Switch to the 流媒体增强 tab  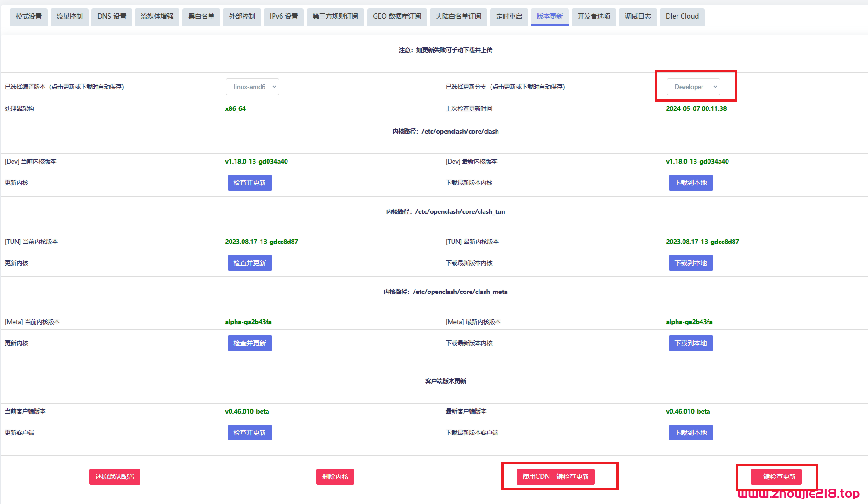[157, 16]
